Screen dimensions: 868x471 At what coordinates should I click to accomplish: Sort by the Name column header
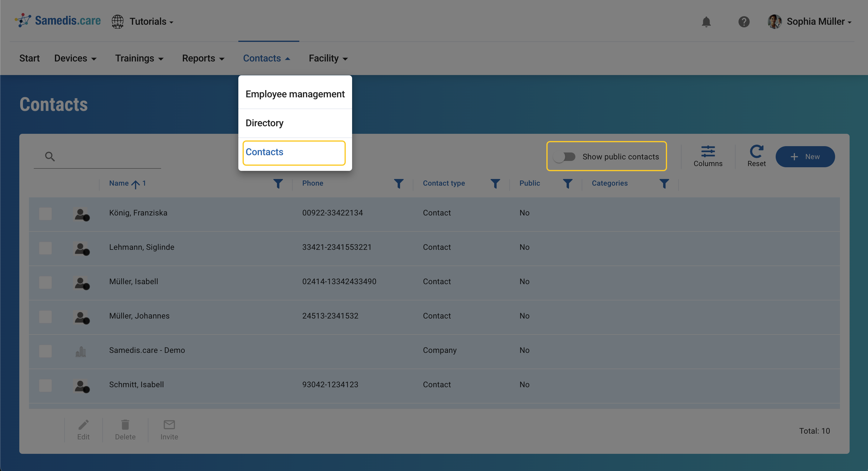pos(119,183)
